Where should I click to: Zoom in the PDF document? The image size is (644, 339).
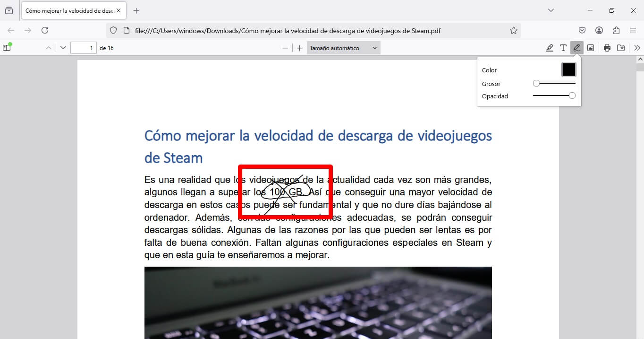pyautogui.click(x=299, y=48)
